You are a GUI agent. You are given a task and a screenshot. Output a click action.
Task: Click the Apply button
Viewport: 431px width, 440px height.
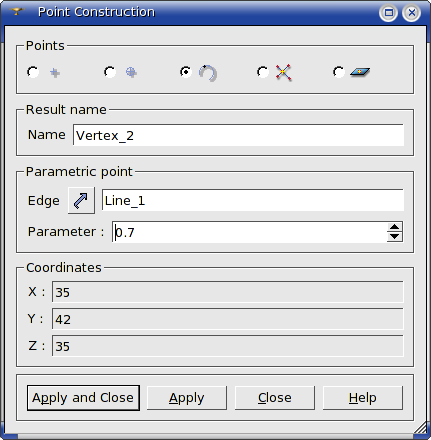pyautogui.click(x=187, y=398)
